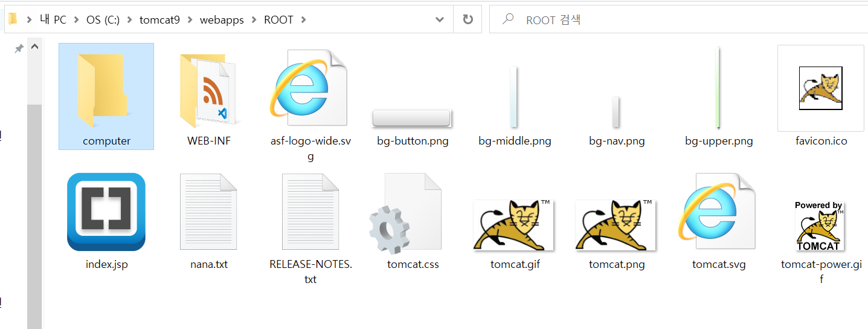Go to 내 PC in breadcrumb

(53, 19)
